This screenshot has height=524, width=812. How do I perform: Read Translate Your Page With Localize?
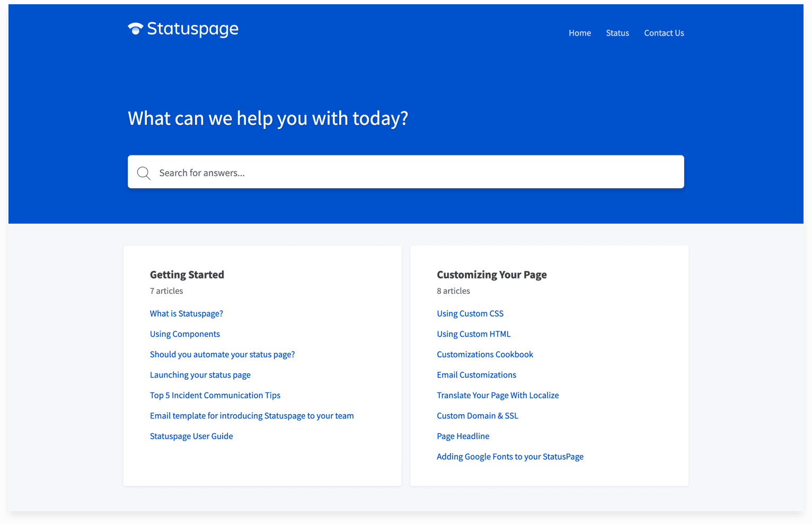point(497,395)
